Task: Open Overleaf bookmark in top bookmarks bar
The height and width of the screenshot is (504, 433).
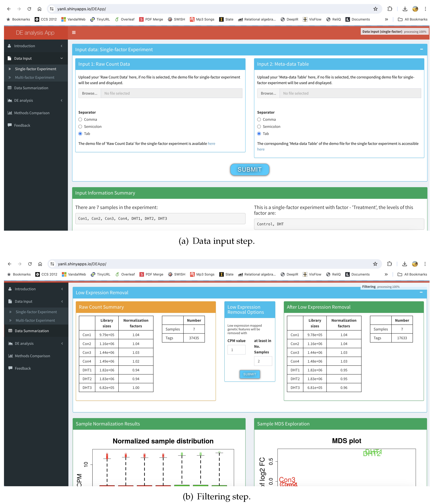Action: click(125, 19)
